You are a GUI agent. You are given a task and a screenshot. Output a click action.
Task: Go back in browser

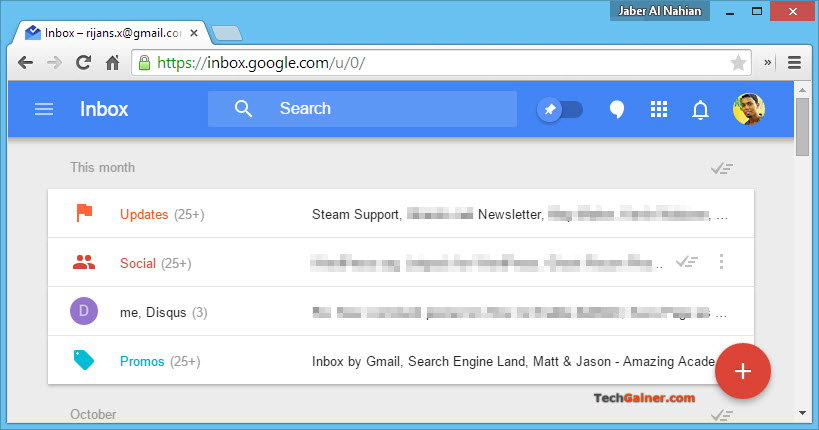[26, 63]
